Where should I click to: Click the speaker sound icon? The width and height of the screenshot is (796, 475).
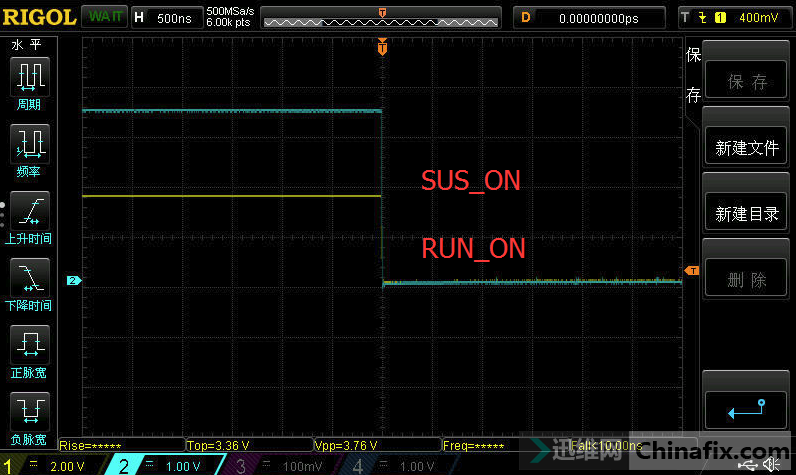pyautogui.click(x=771, y=465)
